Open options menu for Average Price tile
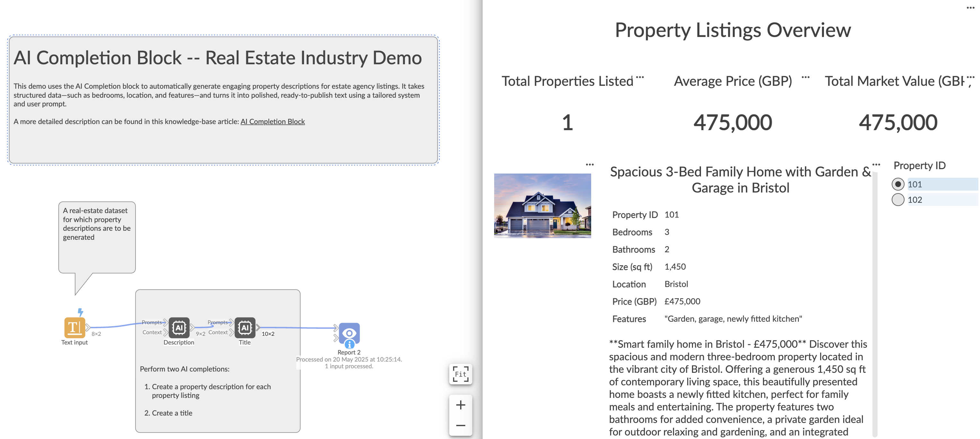The height and width of the screenshot is (439, 980). (x=805, y=77)
